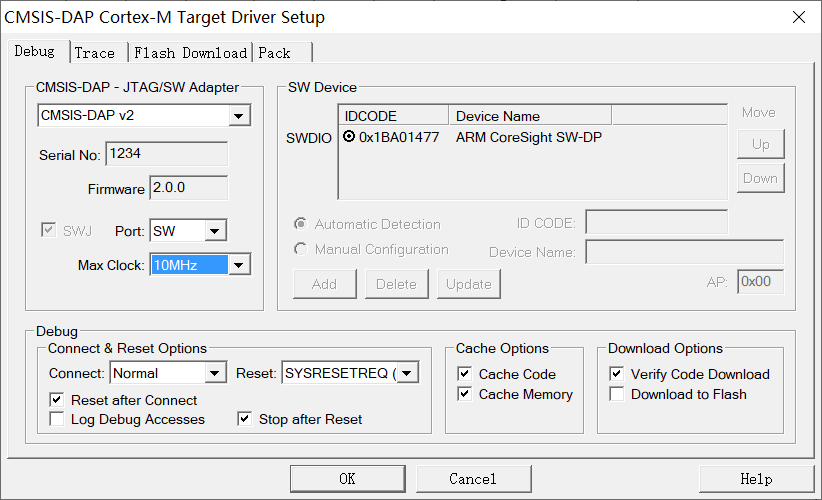Select the 0x1BA01477 IDCODE radio button
Screen dimensions: 822x500
click(349, 136)
